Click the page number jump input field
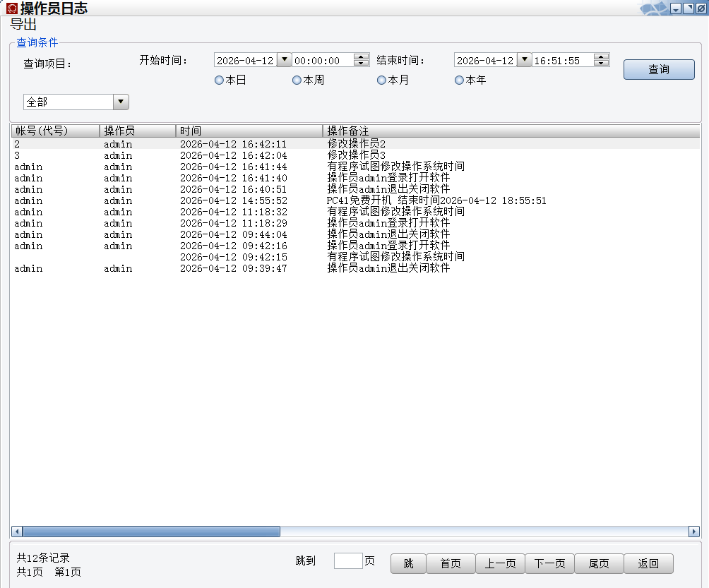709x588 pixels. coord(348,561)
